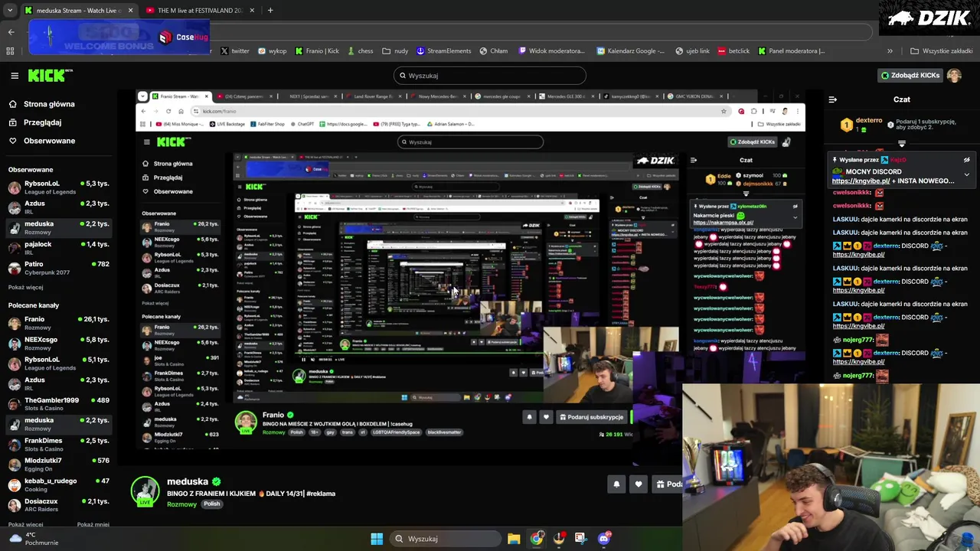
Task: Open the twitter bookmark
Action: [234, 51]
